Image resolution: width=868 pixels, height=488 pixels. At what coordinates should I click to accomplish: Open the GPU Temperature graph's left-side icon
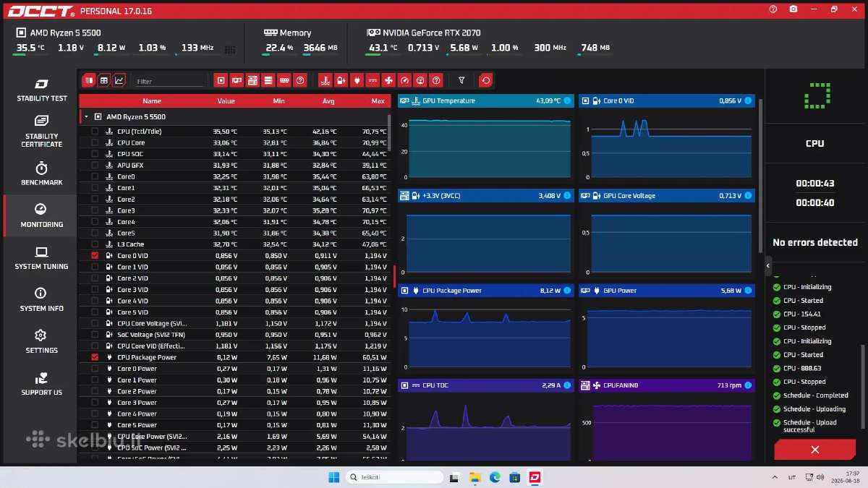[x=404, y=100]
